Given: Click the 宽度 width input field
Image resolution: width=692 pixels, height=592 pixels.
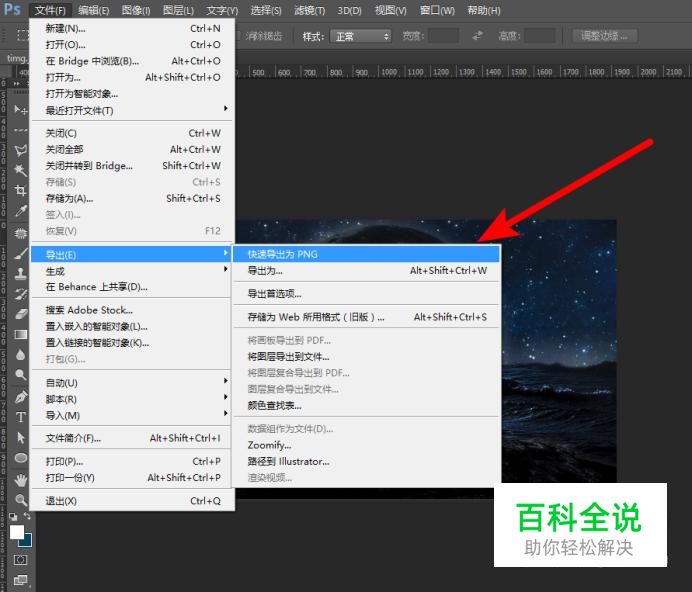Looking at the screenshot, I should tap(443, 36).
